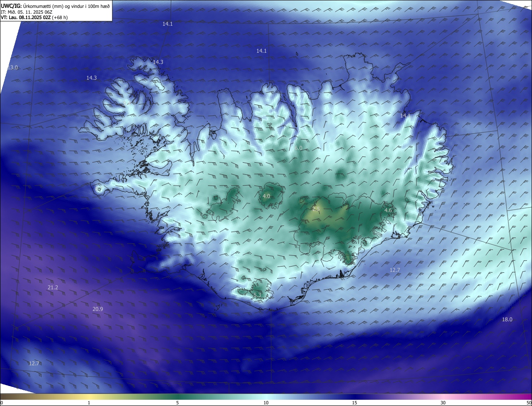Click the 13.0 value label
Screen dimensions: 532x406
pyautogui.click(x=13, y=67)
